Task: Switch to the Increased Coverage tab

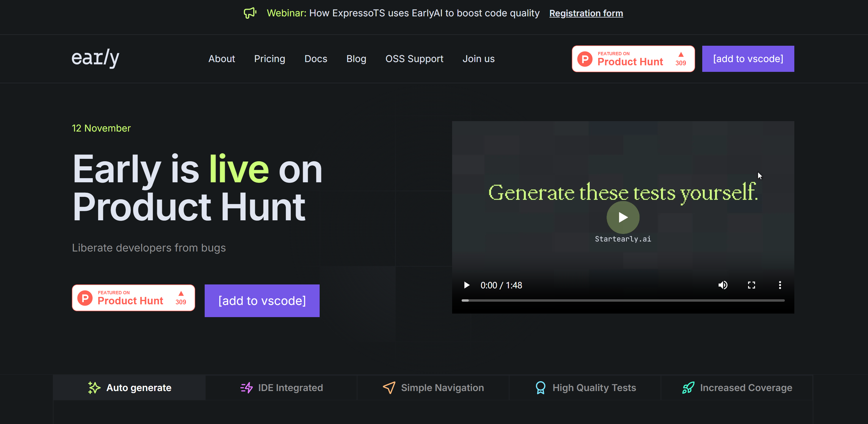Action: coord(737,388)
